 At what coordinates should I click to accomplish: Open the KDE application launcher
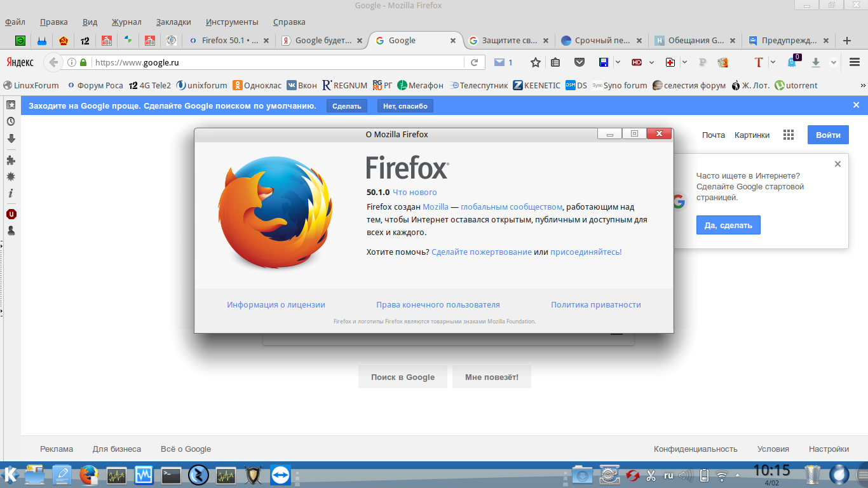pos(11,474)
